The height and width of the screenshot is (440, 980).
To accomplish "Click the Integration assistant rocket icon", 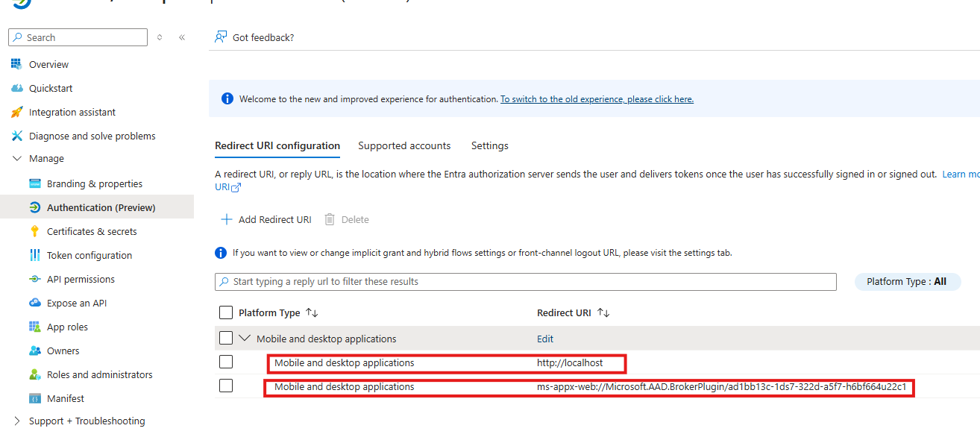I will [x=17, y=112].
